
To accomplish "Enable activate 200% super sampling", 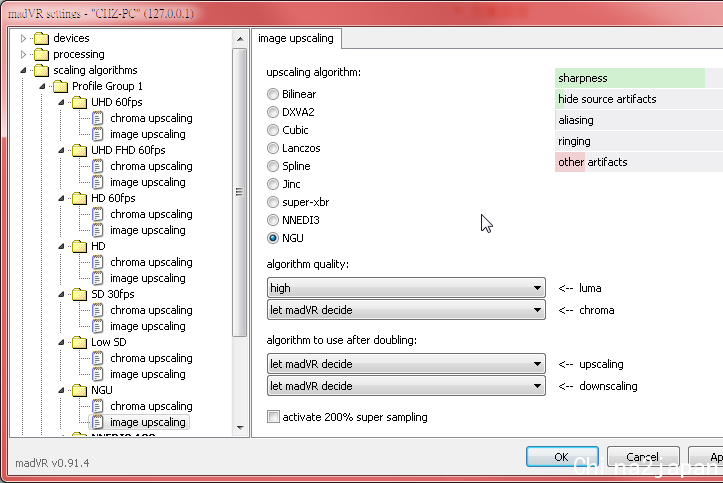I will (273, 417).
